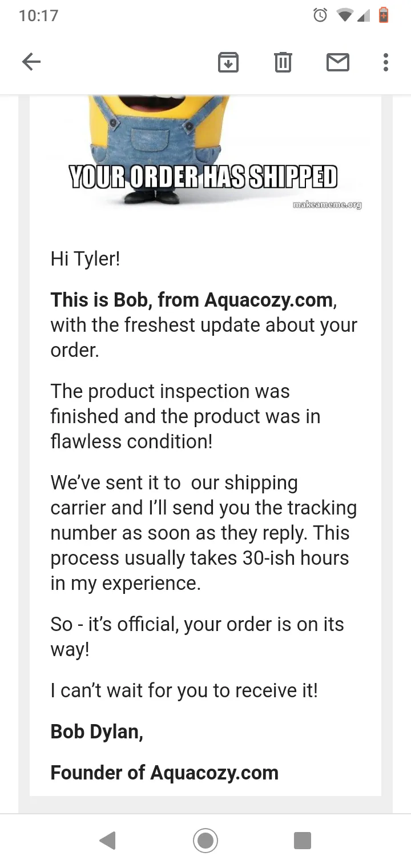Tap the "YOUR ORDER HAS SHIPPED" caption
The width and height of the screenshot is (411, 868).
(203, 177)
